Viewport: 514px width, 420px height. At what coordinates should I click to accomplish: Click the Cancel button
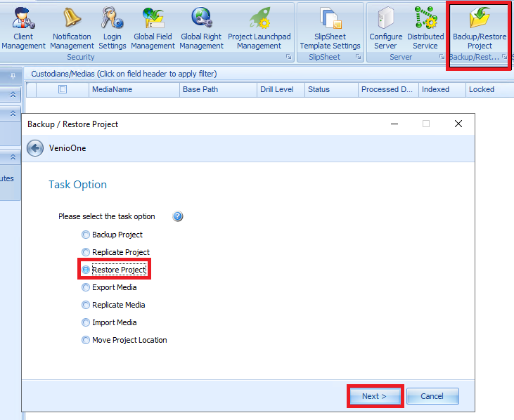point(432,396)
